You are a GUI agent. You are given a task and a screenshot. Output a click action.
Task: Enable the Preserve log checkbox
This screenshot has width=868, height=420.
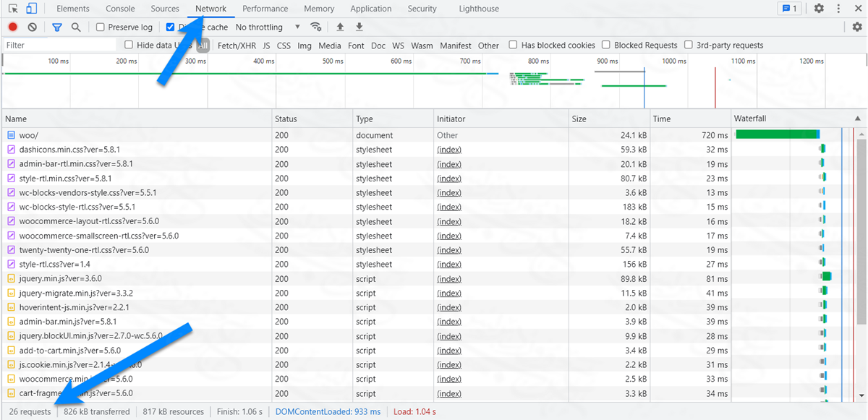101,27
